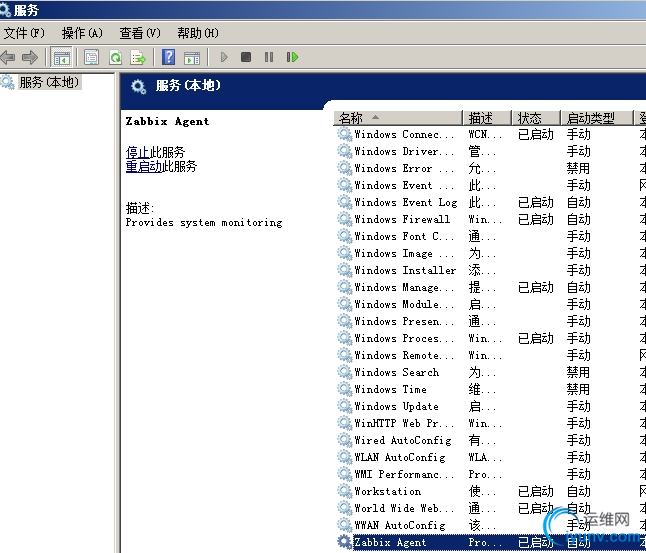
Task: Toggle the show/hide console tree icon
Action: pos(61,57)
